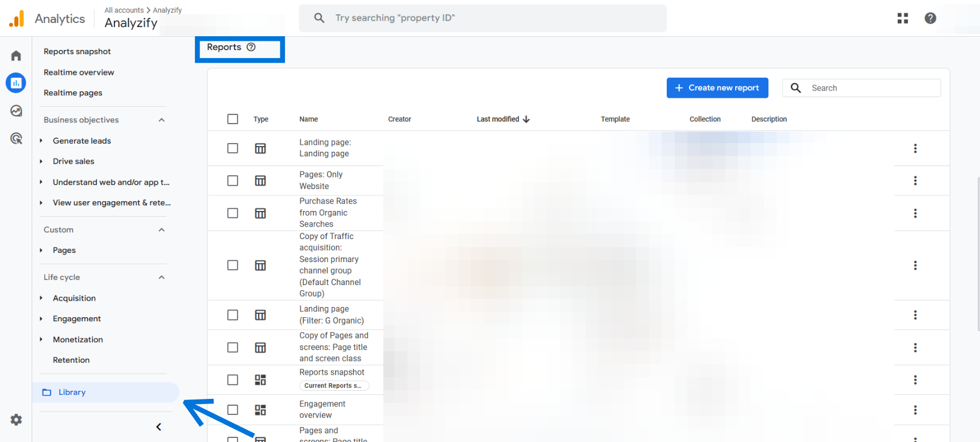Click the Google Analytics logo

pyautogui.click(x=17, y=18)
